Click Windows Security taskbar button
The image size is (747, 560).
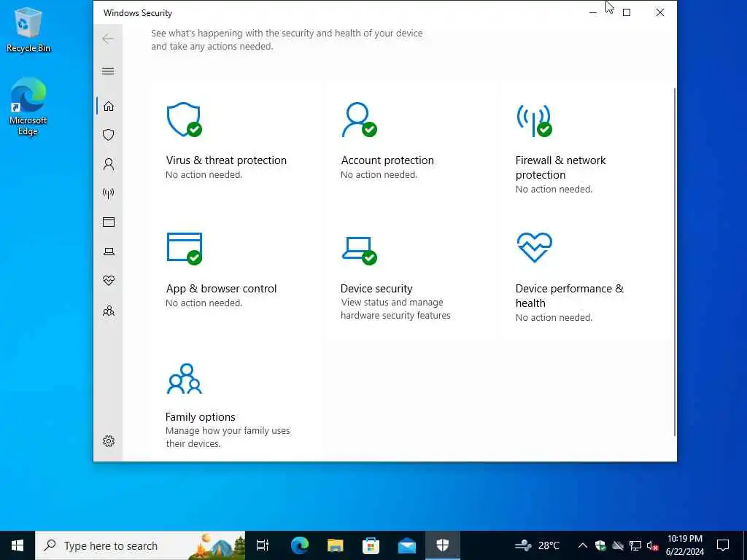[x=443, y=545]
